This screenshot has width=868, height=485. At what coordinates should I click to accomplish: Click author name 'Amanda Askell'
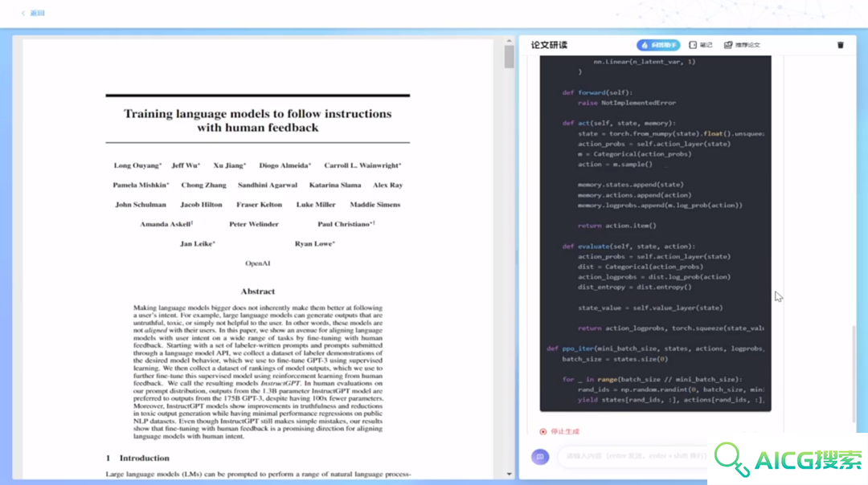pyautogui.click(x=166, y=224)
